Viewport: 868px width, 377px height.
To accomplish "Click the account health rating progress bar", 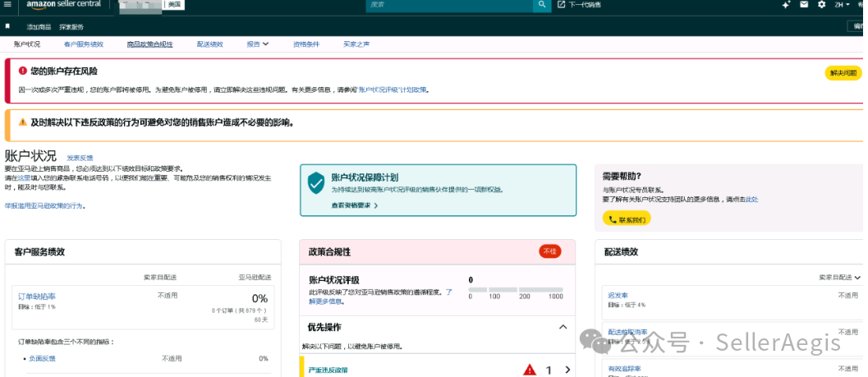I will (x=516, y=290).
